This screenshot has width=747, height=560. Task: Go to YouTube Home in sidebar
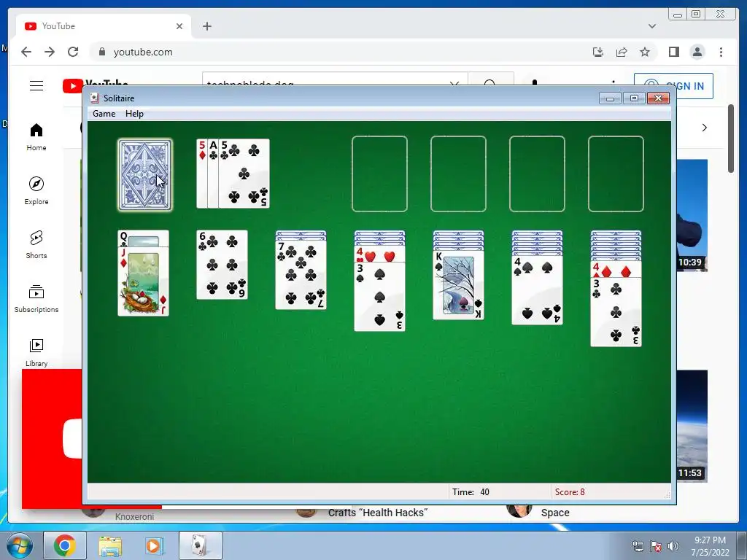[36, 137]
